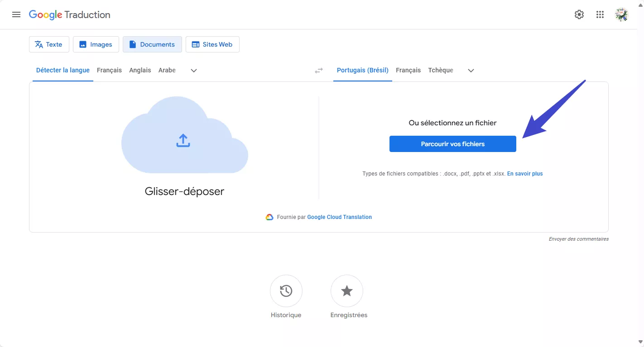Open the Google apps grid
This screenshot has height=347, width=644.
point(600,14)
